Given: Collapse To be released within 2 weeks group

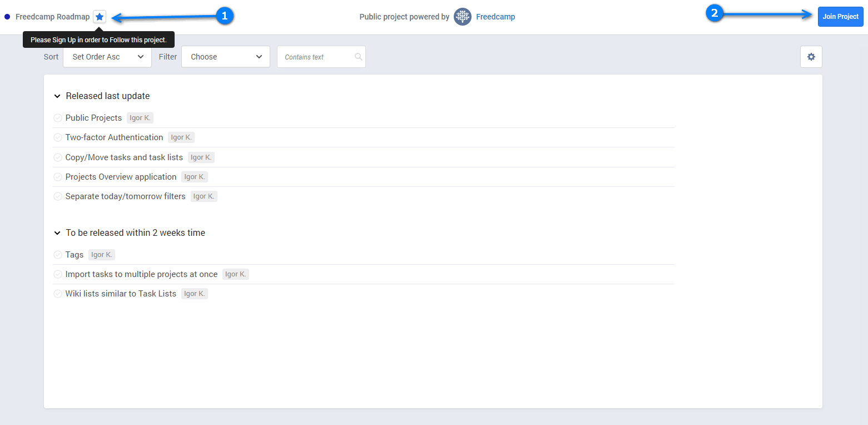Looking at the screenshot, I should coord(57,233).
